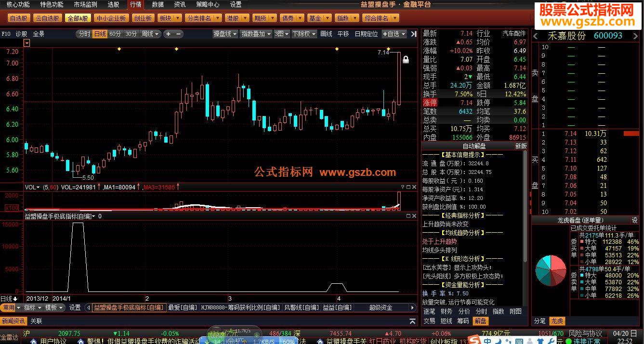Click the wrench icon in the taskbar tray

(550, 340)
